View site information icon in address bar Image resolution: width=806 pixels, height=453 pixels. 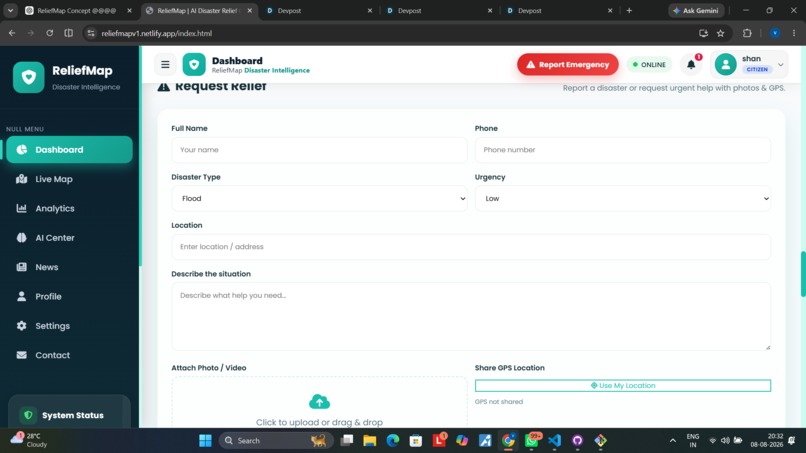tap(91, 33)
